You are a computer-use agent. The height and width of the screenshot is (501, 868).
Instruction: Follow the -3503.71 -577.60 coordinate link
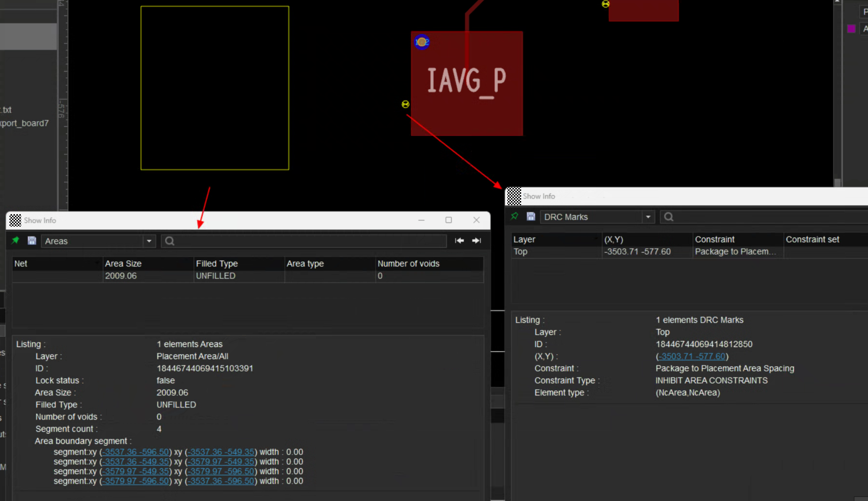click(692, 357)
